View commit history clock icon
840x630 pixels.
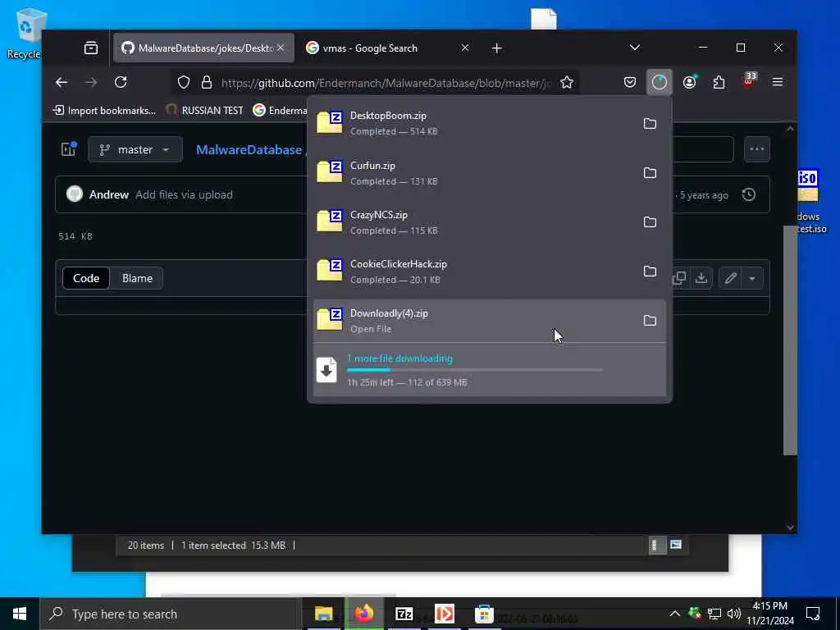tap(749, 195)
